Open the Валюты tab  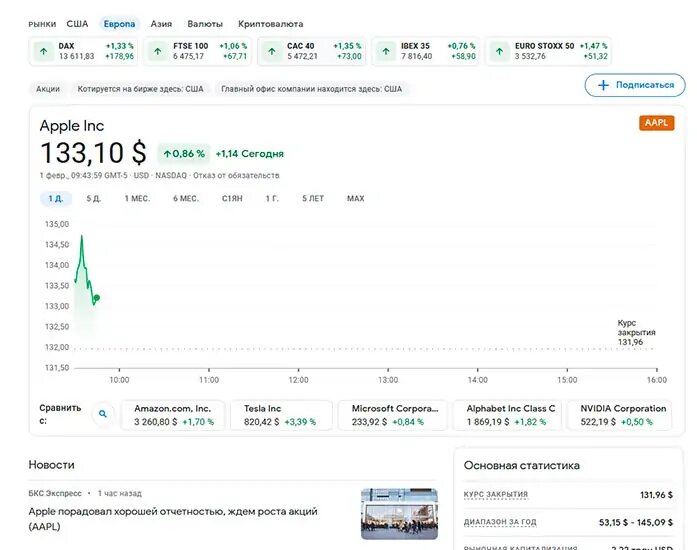(x=205, y=24)
